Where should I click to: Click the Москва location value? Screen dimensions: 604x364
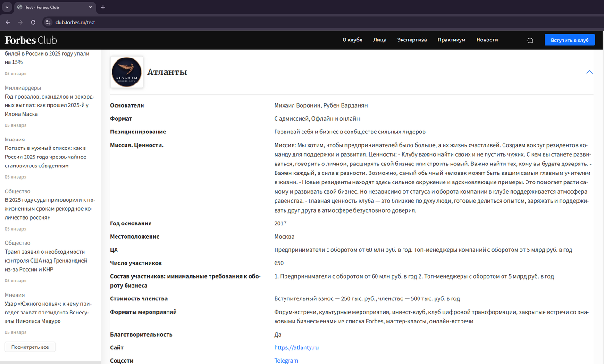[284, 236]
